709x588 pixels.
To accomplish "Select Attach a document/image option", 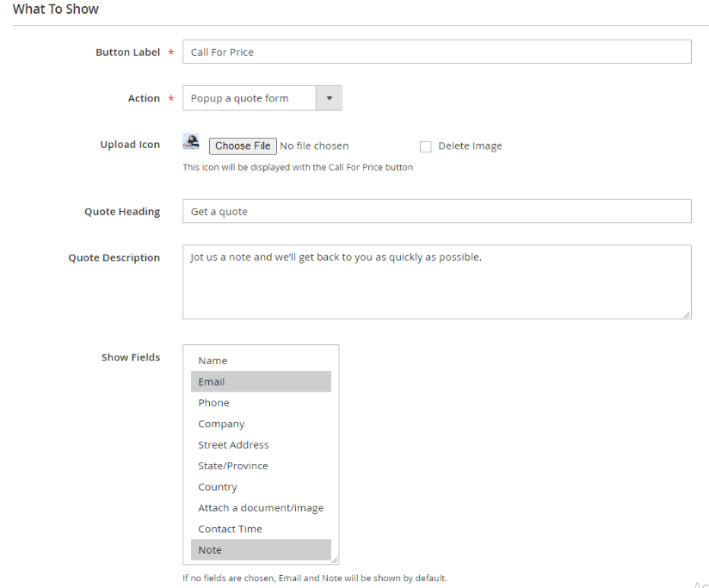I will [260, 508].
